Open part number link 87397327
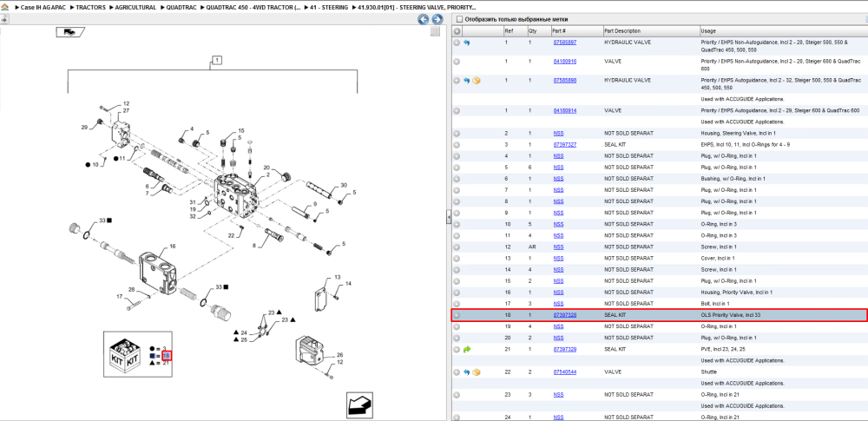The height and width of the screenshot is (421, 868). pyautogui.click(x=565, y=145)
